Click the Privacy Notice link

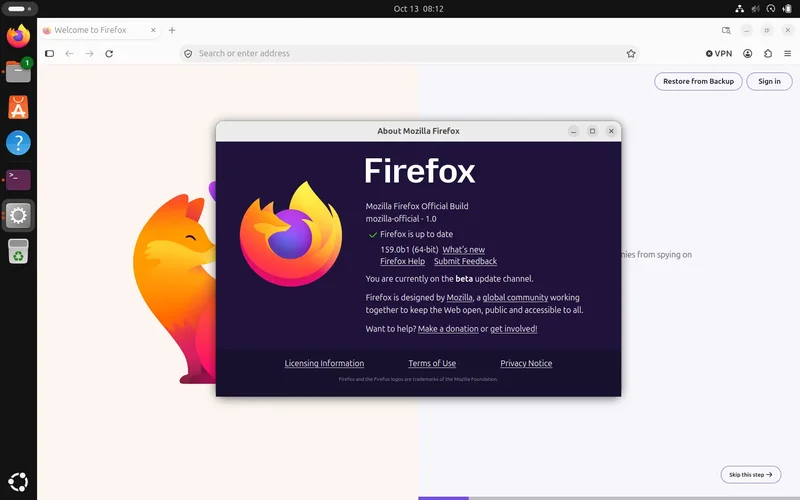[526, 363]
